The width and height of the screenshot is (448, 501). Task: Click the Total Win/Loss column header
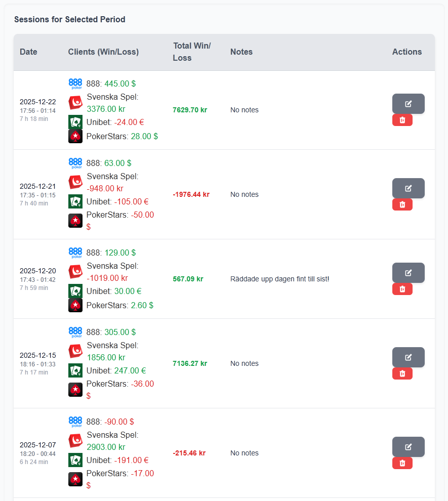point(192,52)
